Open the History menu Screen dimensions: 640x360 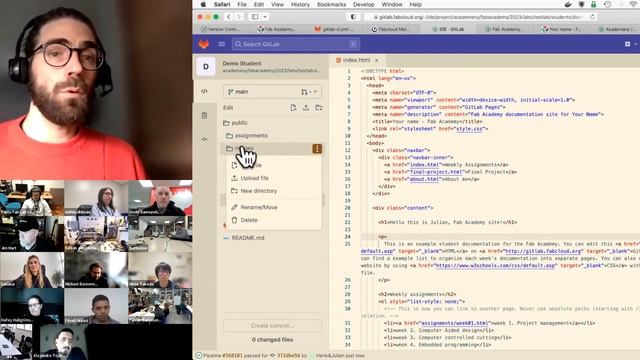tap(300, 4)
